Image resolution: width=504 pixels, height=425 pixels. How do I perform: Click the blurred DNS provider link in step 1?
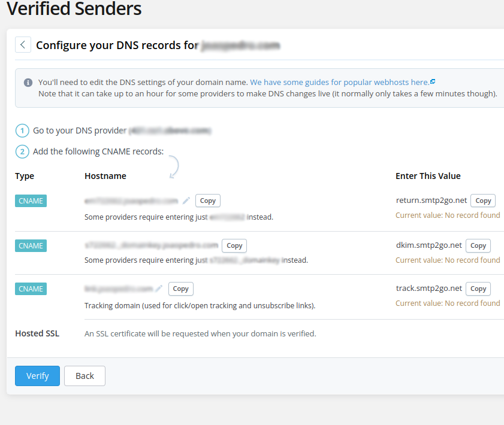170,130
